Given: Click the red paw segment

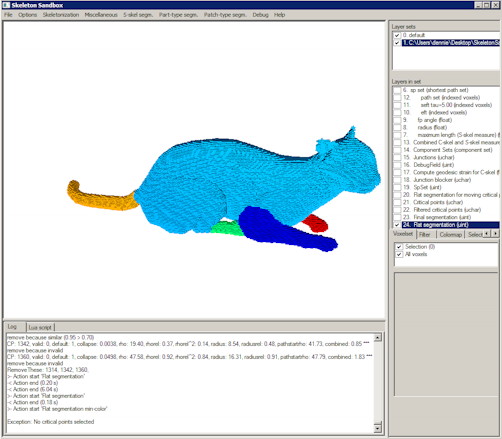Looking at the screenshot, I should tap(317, 223).
